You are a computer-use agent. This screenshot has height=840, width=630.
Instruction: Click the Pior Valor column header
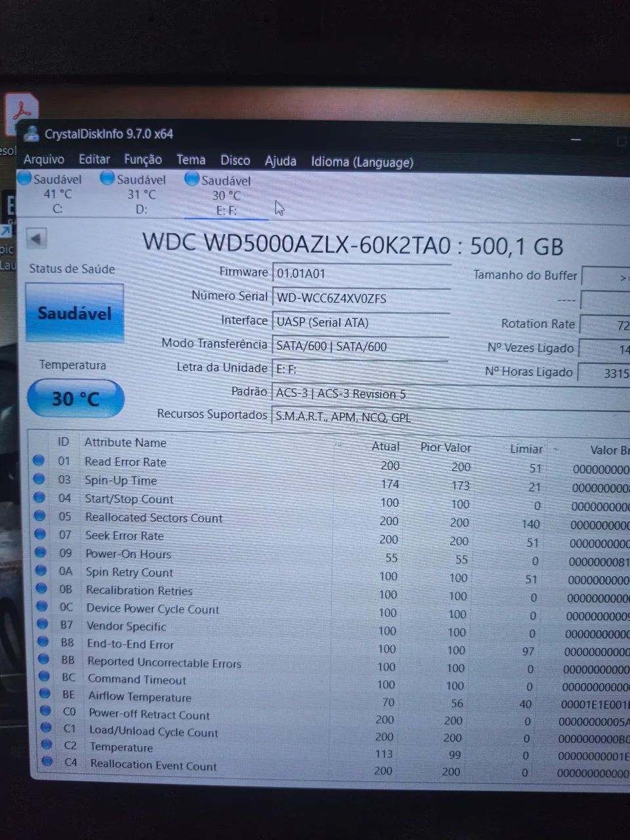(x=446, y=448)
